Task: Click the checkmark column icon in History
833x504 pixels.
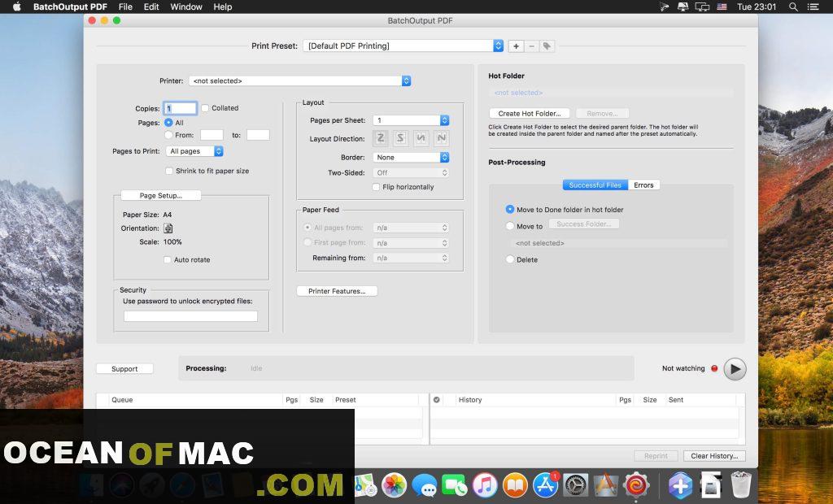Action: click(437, 400)
